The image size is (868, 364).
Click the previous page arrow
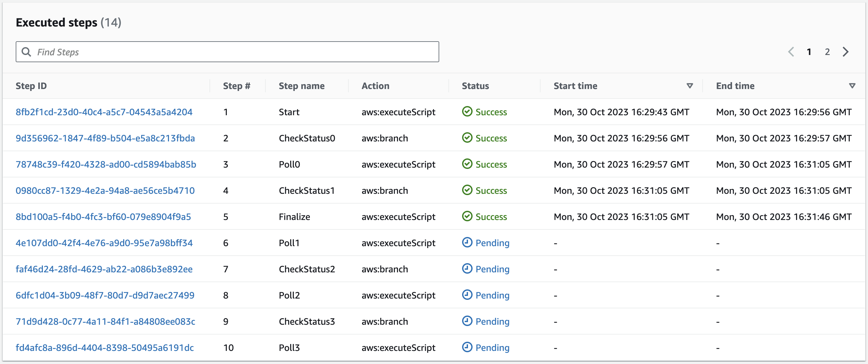(x=791, y=52)
